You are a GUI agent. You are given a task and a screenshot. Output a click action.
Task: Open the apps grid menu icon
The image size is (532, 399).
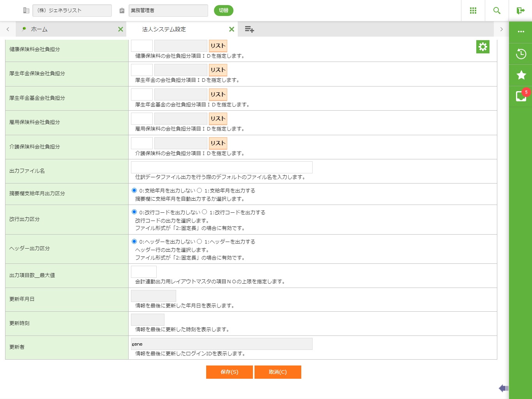(x=473, y=11)
